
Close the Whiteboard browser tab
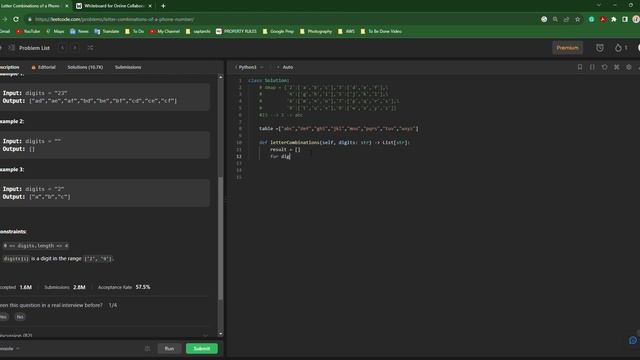(150, 6)
